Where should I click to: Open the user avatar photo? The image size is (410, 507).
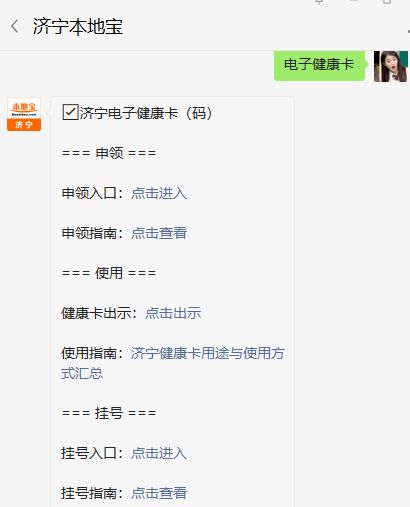(391, 66)
